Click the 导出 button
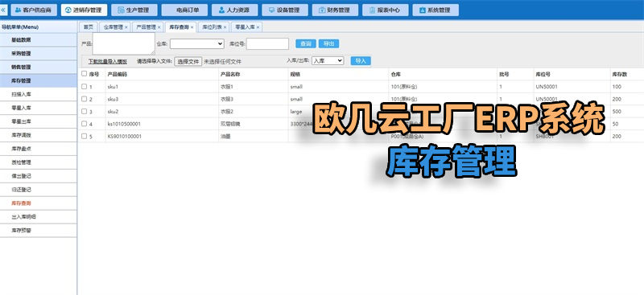The height and width of the screenshot is (295, 644). pos(328,44)
